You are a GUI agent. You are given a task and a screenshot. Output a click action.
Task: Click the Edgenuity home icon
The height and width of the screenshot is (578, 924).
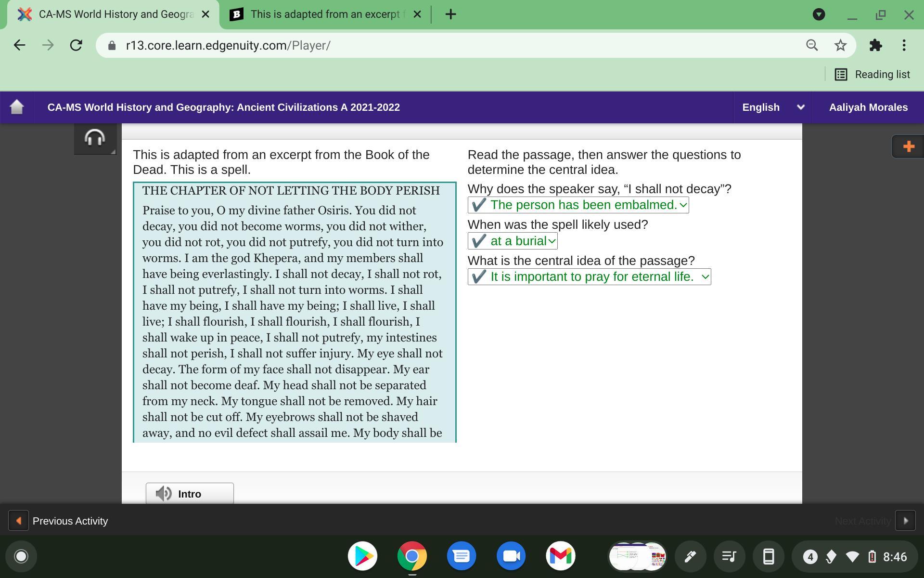(17, 107)
